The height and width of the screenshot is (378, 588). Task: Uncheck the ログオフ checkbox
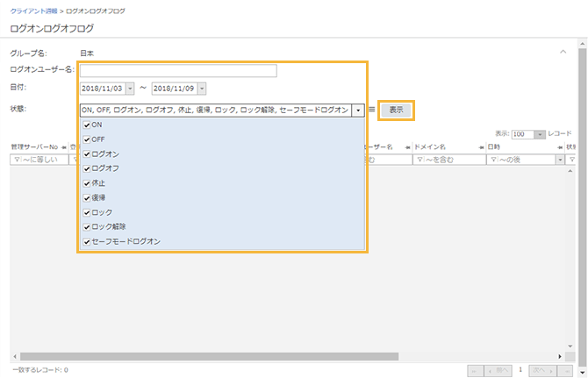point(86,168)
